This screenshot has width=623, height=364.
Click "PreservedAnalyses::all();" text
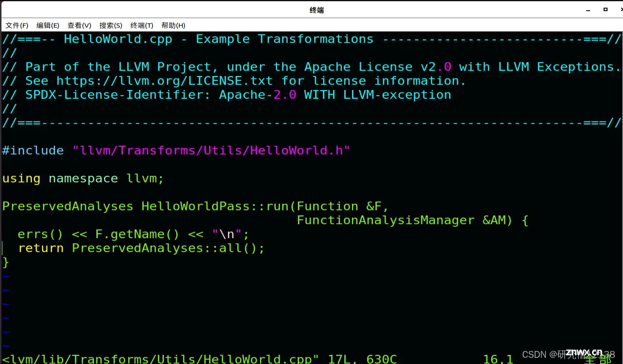point(169,248)
